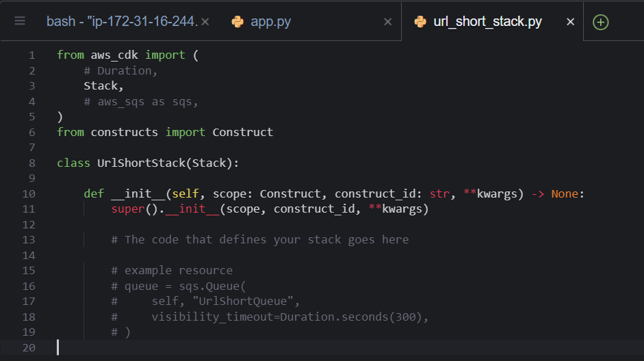Screen dimensions: 644x361
Task: Click line number 10 in gutter
Action: tap(29, 193)
